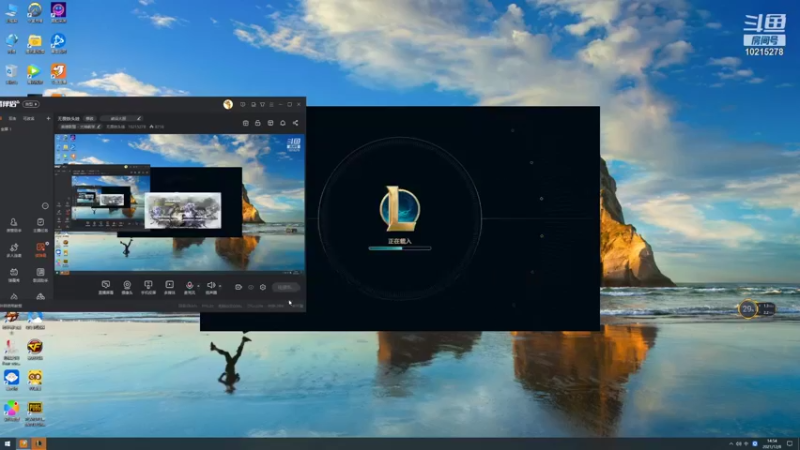The width and height of the screenshot is (800, 450).
Task: Add a new scene with the plus icon
Action: point(48,118)
